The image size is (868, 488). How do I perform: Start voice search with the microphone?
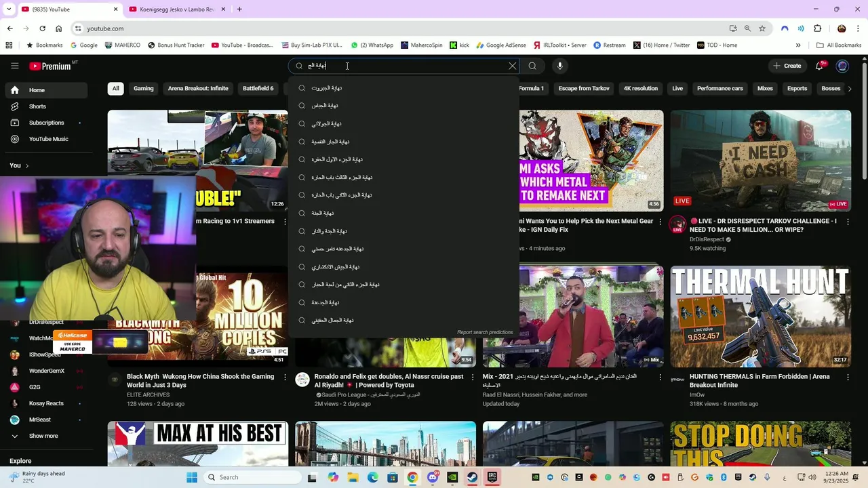(559, 66)
